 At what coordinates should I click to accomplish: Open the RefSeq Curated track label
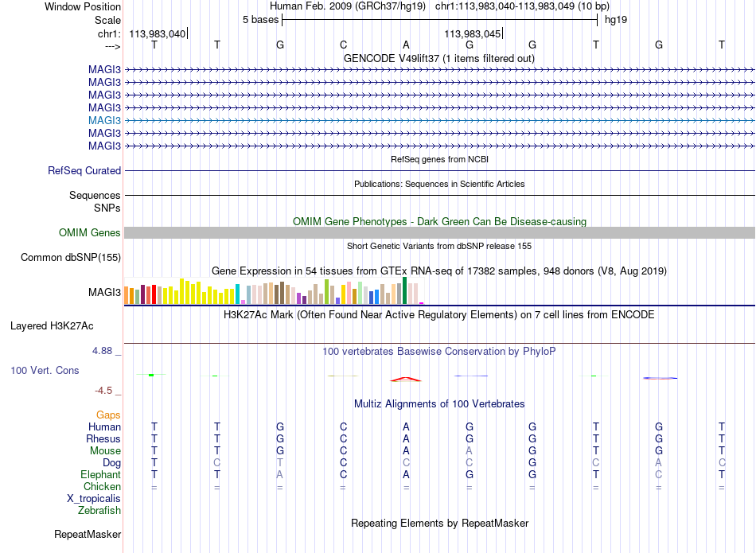84,170
